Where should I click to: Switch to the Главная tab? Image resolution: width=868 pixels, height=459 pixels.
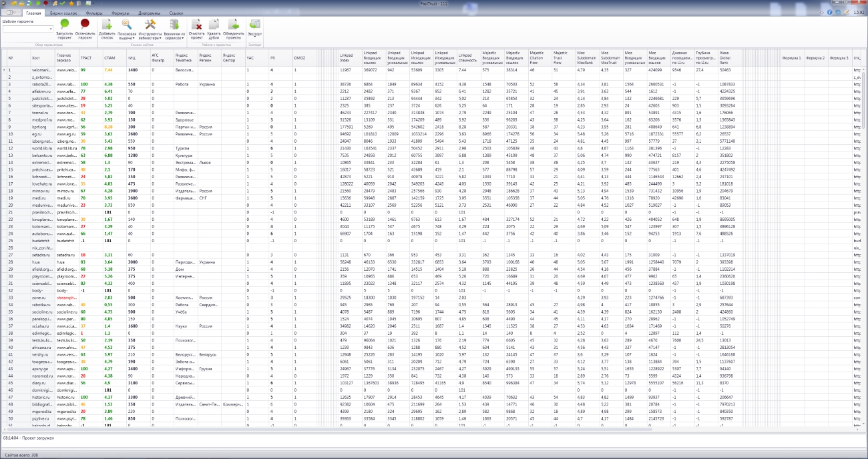[33, 13]
